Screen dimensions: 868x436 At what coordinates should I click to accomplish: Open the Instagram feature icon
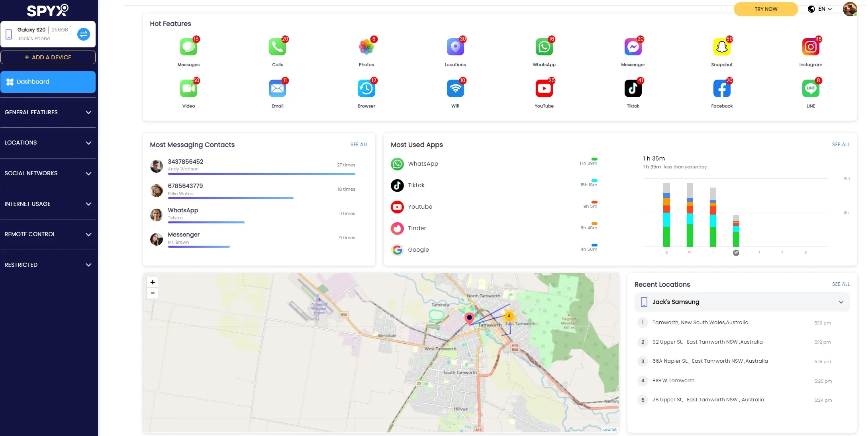[811, 47]
